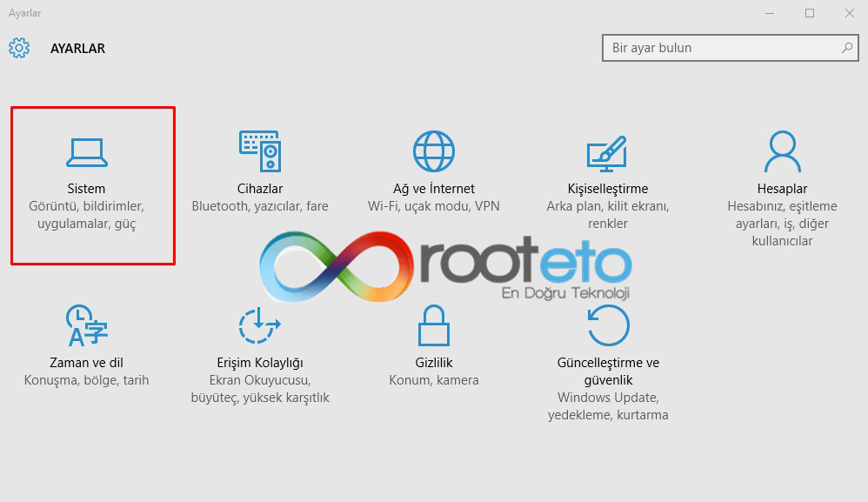Click the 'Kişiselleştirme' title label
This screenshot has height=502, width=868.
point(608,189)
